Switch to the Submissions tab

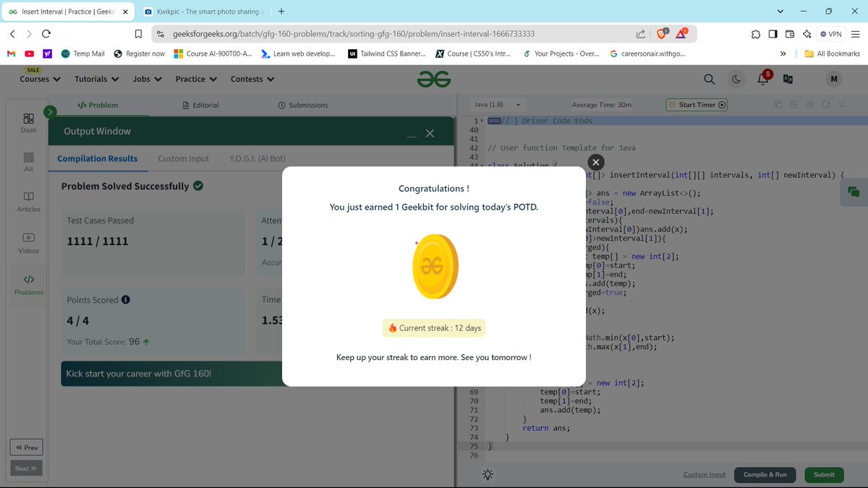point(303,105)
